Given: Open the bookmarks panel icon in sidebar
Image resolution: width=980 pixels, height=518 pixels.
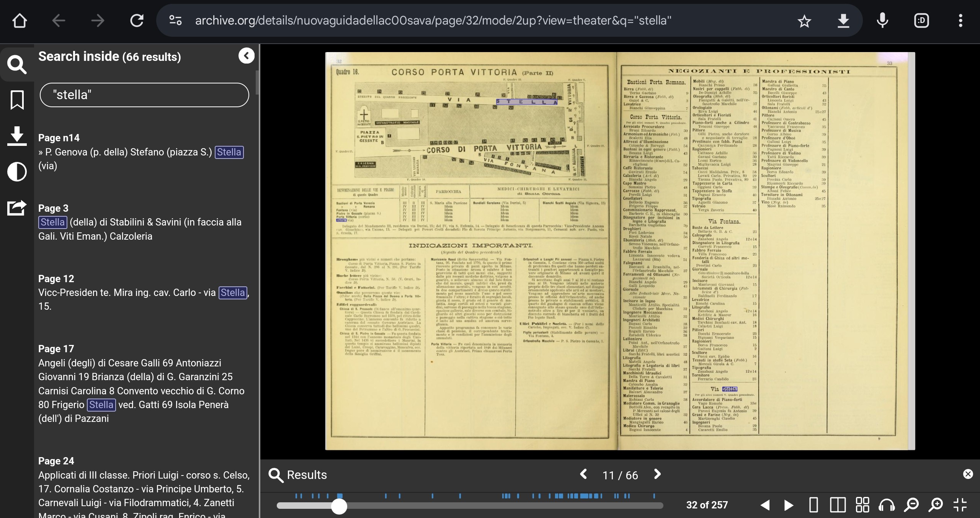Looking at the screenshot, I should (x=17, y=100).
